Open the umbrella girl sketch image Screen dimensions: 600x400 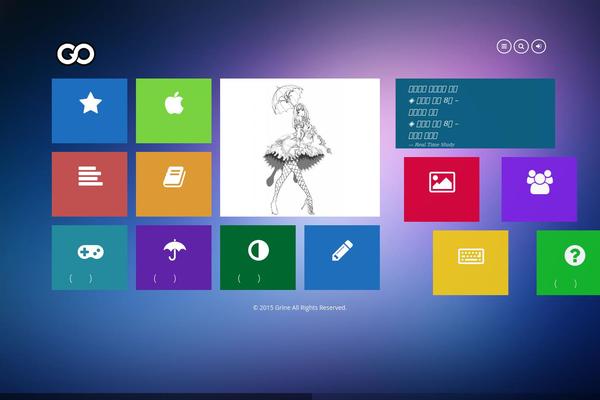pos(300,148)
